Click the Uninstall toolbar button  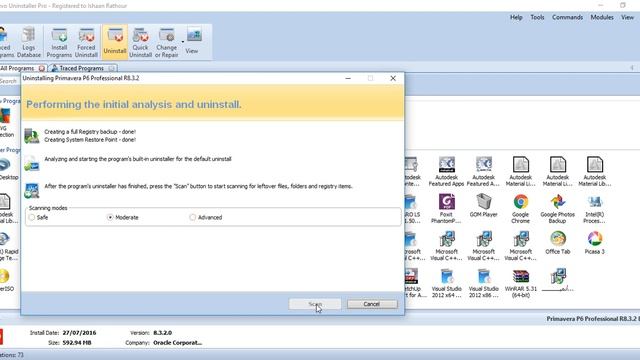pyautogui.click(x=115, y=42)
